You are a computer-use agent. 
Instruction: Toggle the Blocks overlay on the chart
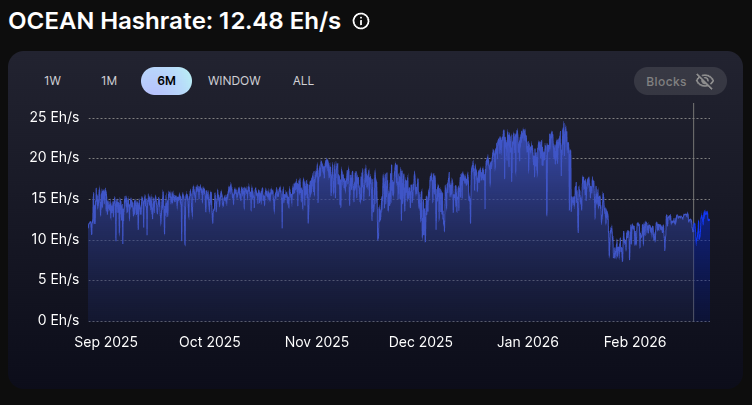(x=679, y=81)
